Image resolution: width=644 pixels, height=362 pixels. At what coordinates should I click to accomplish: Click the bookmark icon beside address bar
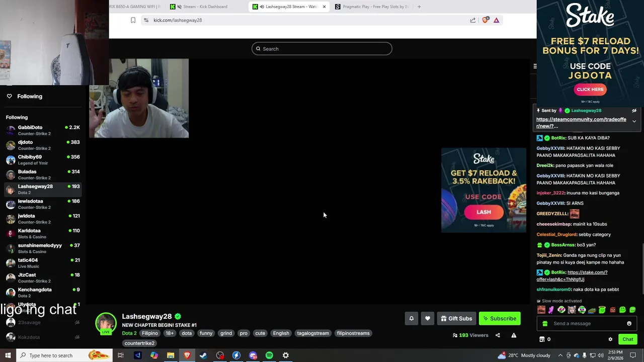tap(133, 20)
